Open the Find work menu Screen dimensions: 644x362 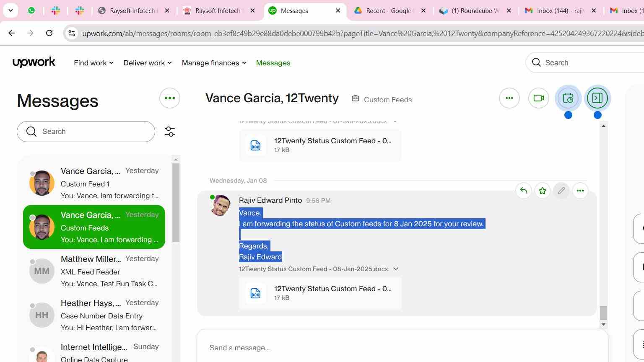coord(93,63)
